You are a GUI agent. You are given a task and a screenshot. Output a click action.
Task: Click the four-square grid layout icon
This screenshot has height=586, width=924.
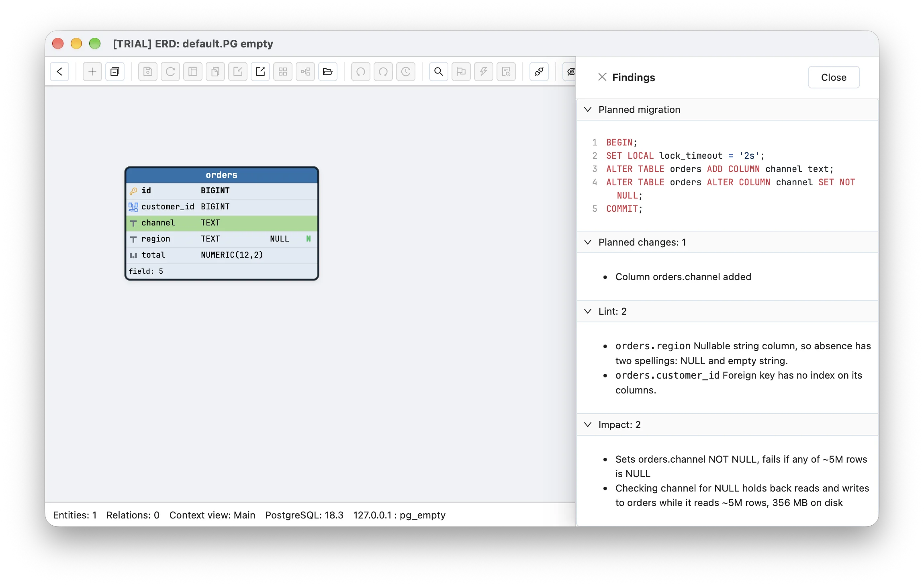[283, 72]
